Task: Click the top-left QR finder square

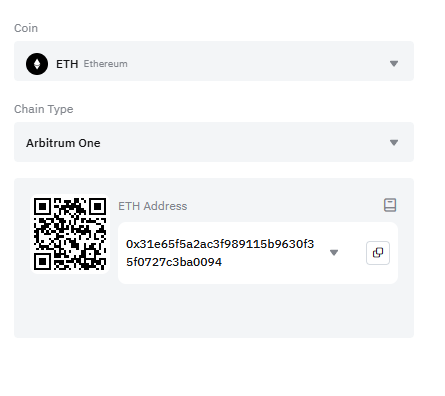Action: (x=43, y=207)
